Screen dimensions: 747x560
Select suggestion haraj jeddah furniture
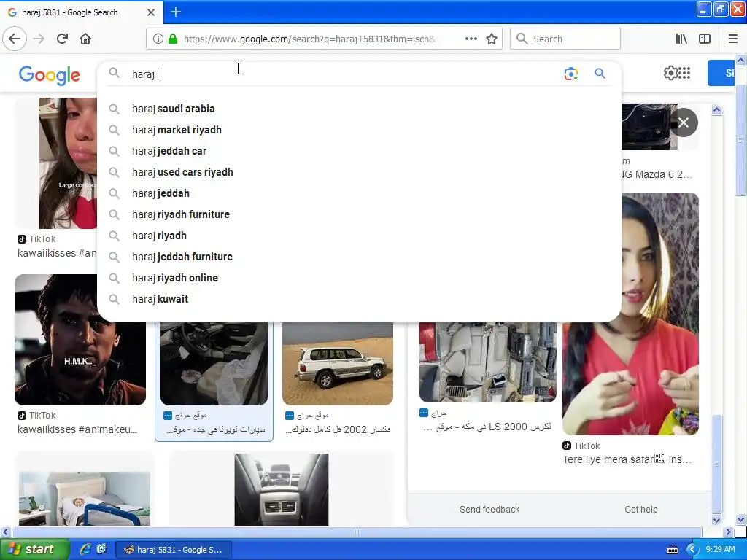click(x=359, y=257)
